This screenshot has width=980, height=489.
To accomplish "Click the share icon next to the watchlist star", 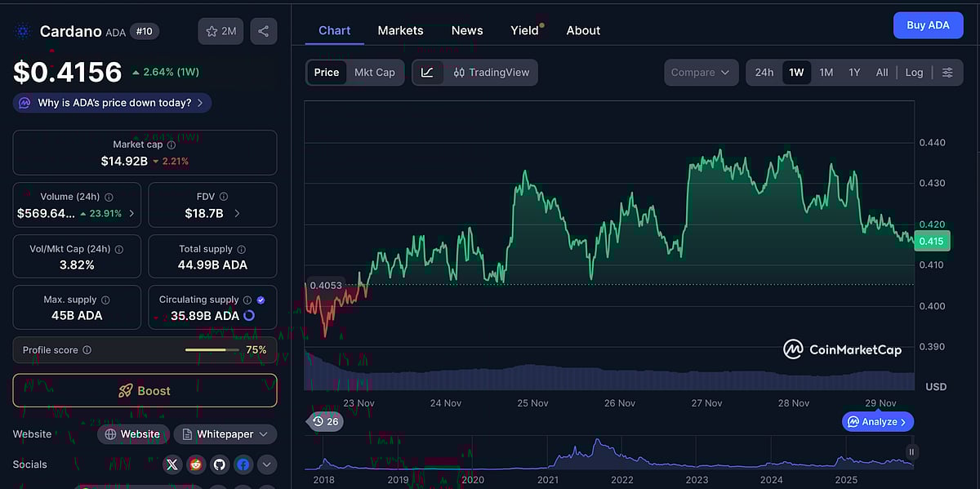I will point(263,30).
